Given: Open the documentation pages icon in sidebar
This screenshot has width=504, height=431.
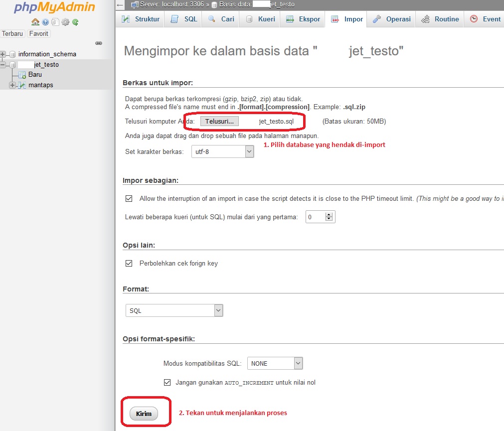Looking at the screenshot, I should click(55, 22).
